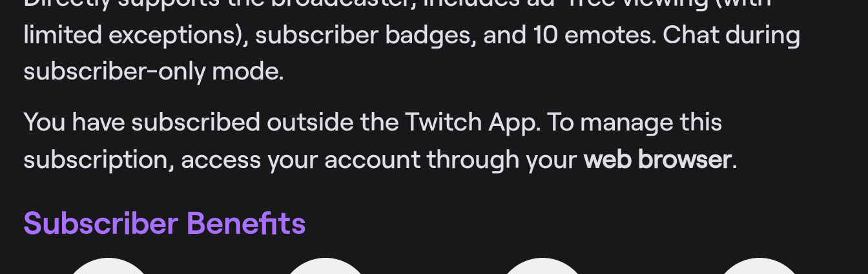The height and width of the screenshot is (274, 868).
Task: Click the word 'subscription,' starting the last line
Action: [x=99, y=159]
